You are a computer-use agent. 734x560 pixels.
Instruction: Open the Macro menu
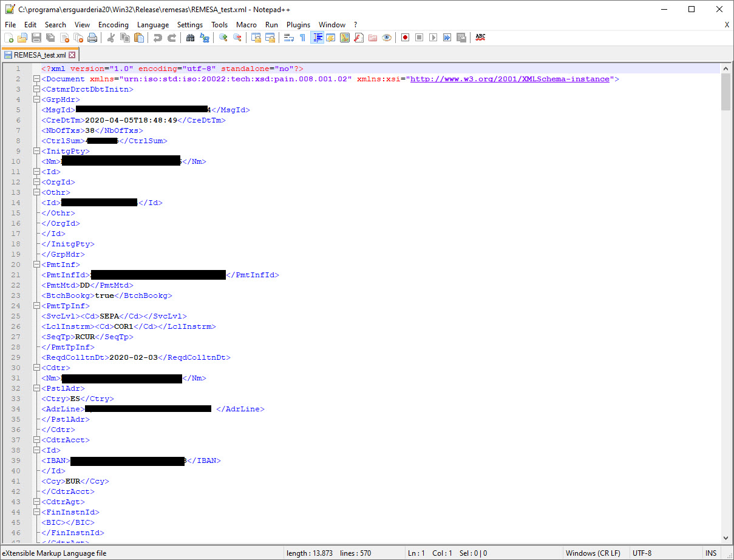(246, 25)
